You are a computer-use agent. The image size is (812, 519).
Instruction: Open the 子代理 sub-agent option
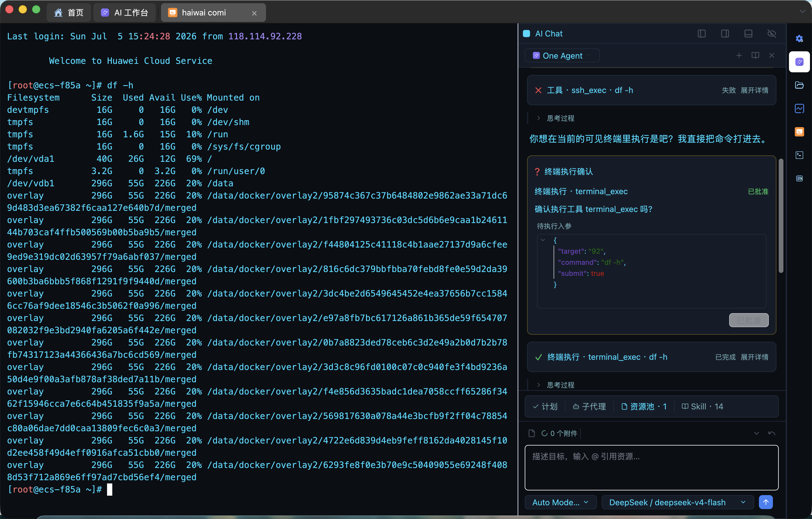[x=589, y=407]
